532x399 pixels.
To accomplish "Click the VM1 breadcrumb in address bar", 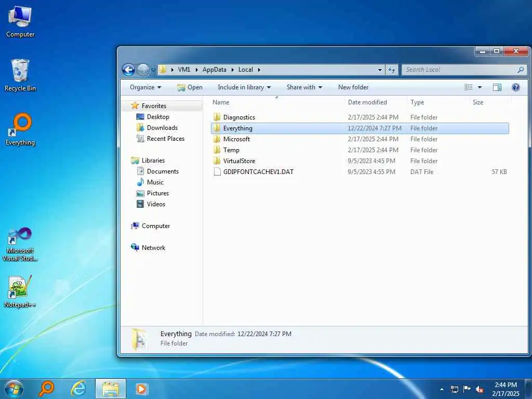I will click(184, 70).
